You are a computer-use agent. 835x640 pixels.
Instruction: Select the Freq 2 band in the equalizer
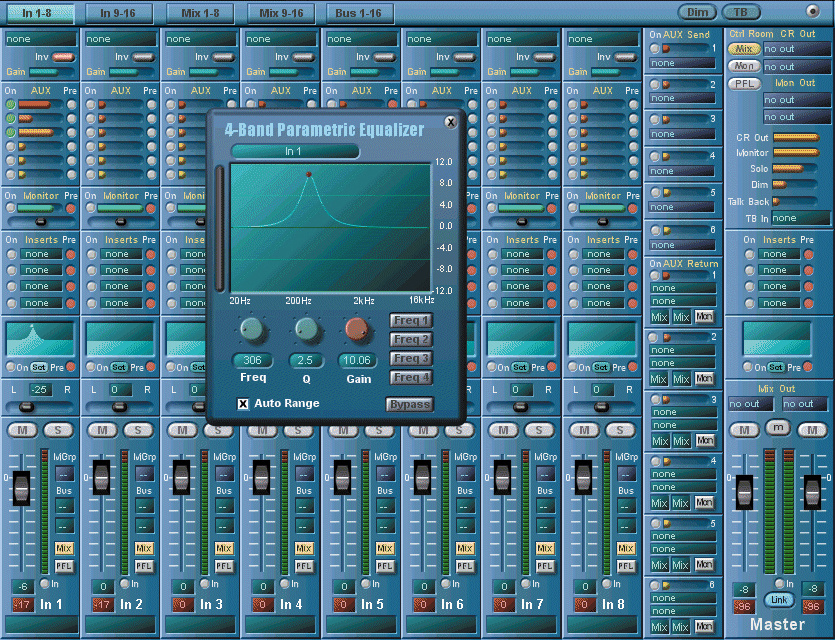click(411, 338)
